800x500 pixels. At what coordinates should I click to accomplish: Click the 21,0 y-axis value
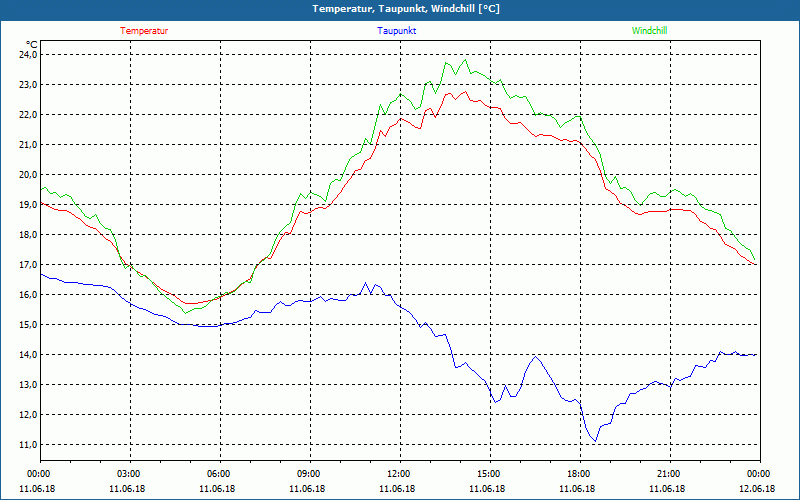click(29, 145)
